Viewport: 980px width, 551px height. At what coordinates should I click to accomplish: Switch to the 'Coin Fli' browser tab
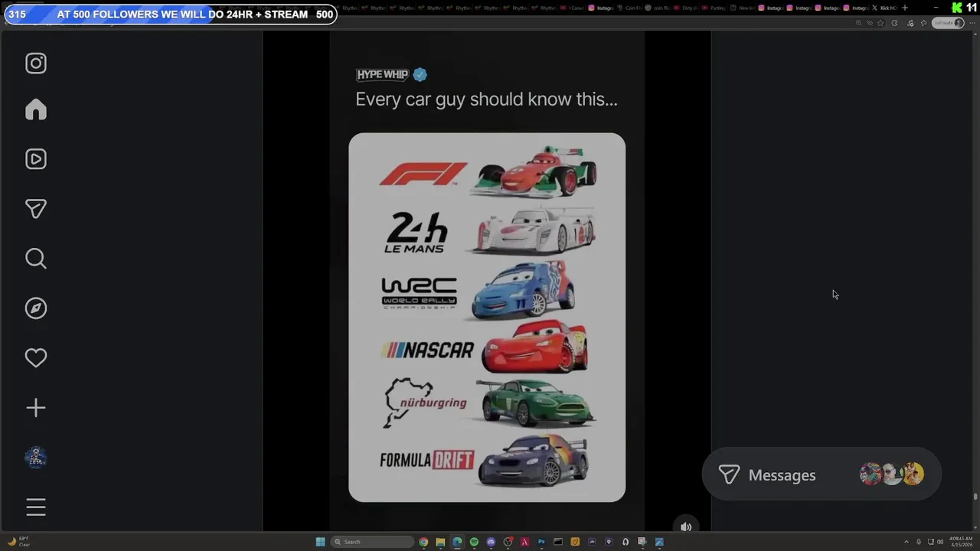click(x=631, y=8)
